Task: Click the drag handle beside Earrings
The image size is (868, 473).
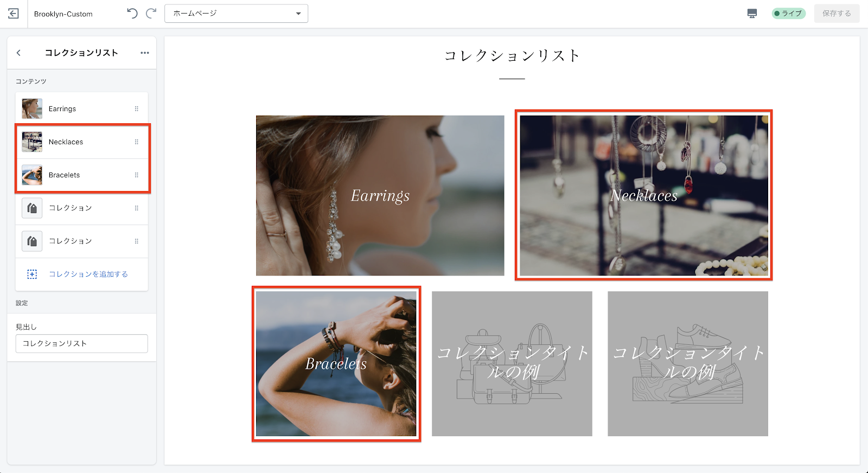Action: tap(136, 109)
